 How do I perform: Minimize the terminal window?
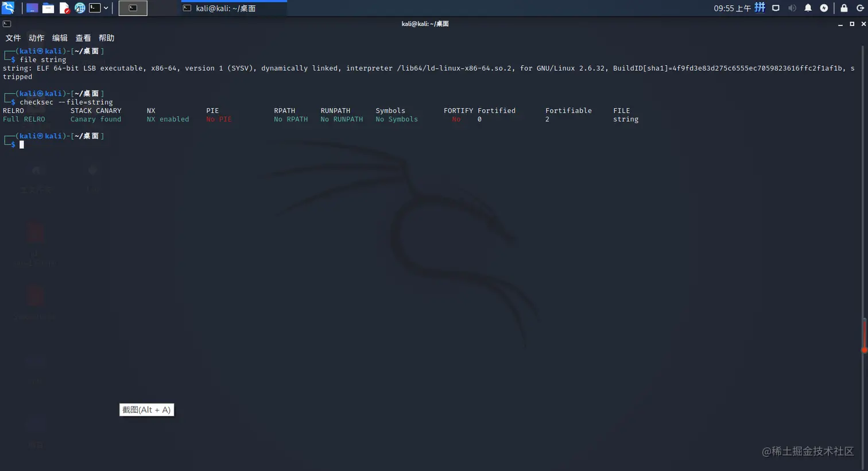coord(840,24)
